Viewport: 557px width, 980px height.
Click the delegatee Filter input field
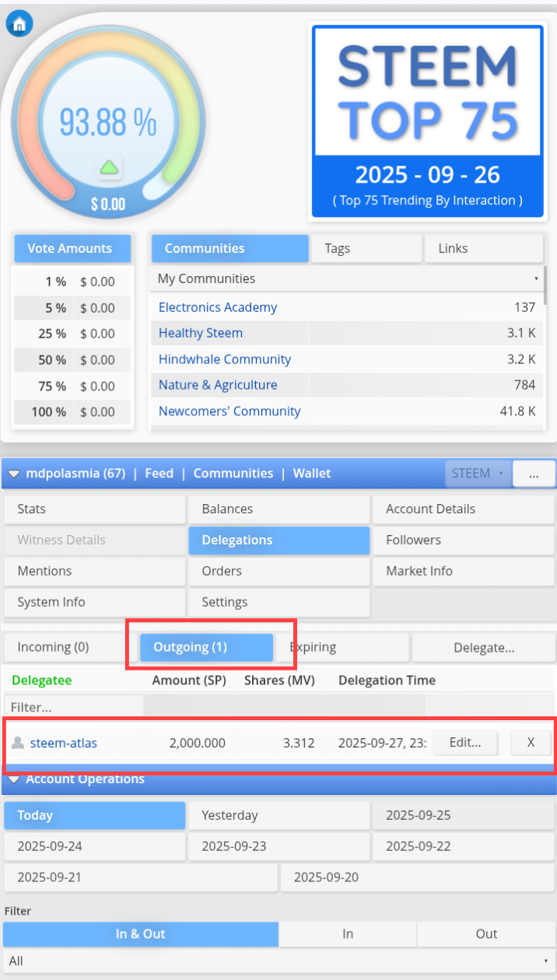74,707
